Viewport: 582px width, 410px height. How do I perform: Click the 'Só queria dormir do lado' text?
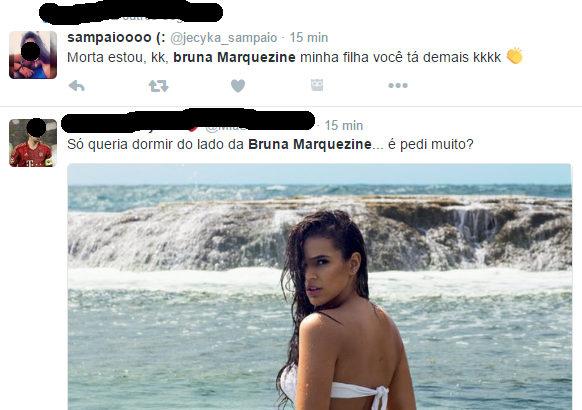(x=150, y=144)
